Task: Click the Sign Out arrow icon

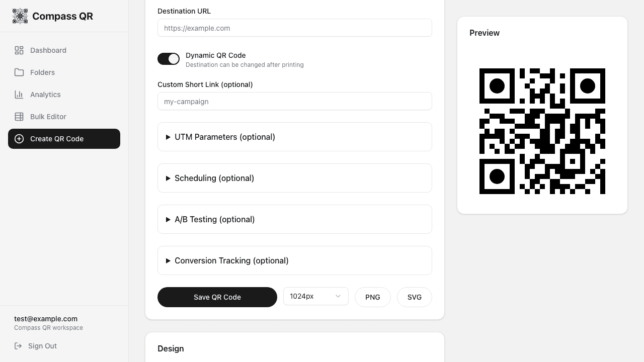Action: tap(18, 346)
